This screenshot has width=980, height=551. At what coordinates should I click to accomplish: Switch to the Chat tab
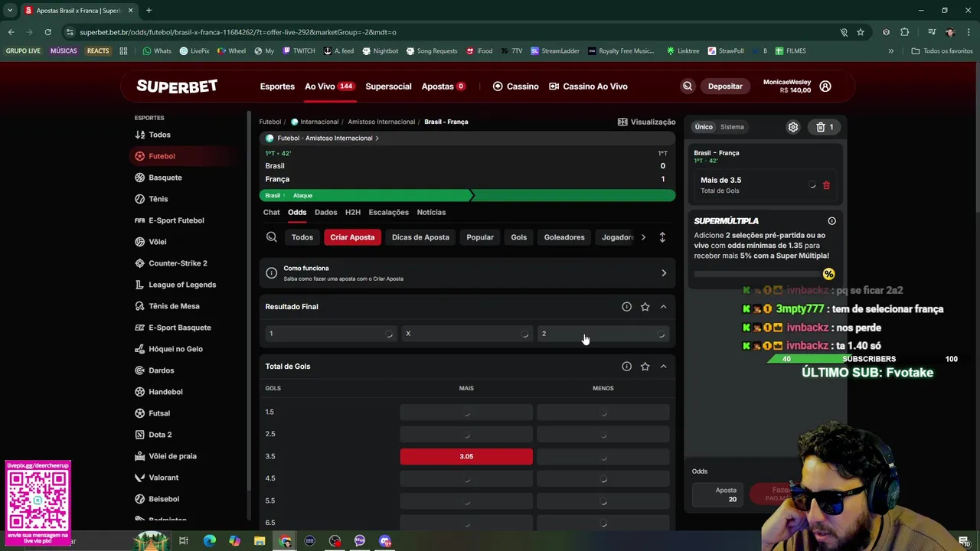pos(272,212)
